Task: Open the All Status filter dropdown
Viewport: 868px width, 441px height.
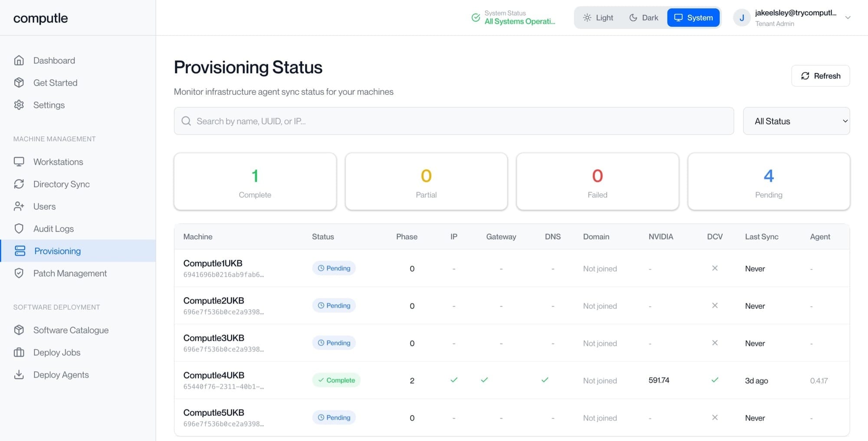Action: tap(796, 121)
